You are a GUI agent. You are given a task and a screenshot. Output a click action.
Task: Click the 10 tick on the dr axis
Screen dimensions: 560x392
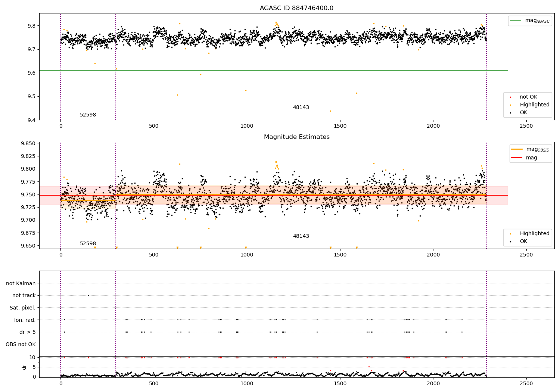[x=32, y=357]
